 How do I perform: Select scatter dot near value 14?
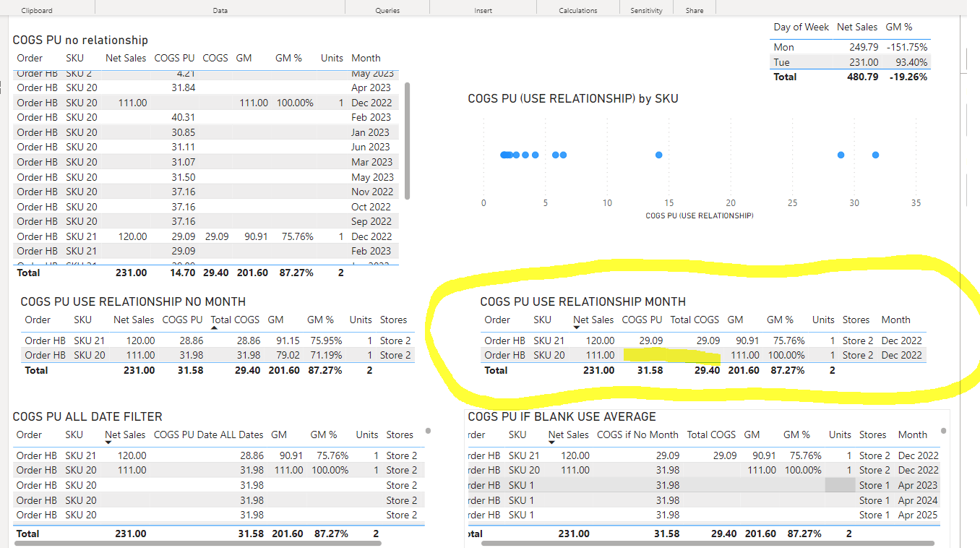658,155
